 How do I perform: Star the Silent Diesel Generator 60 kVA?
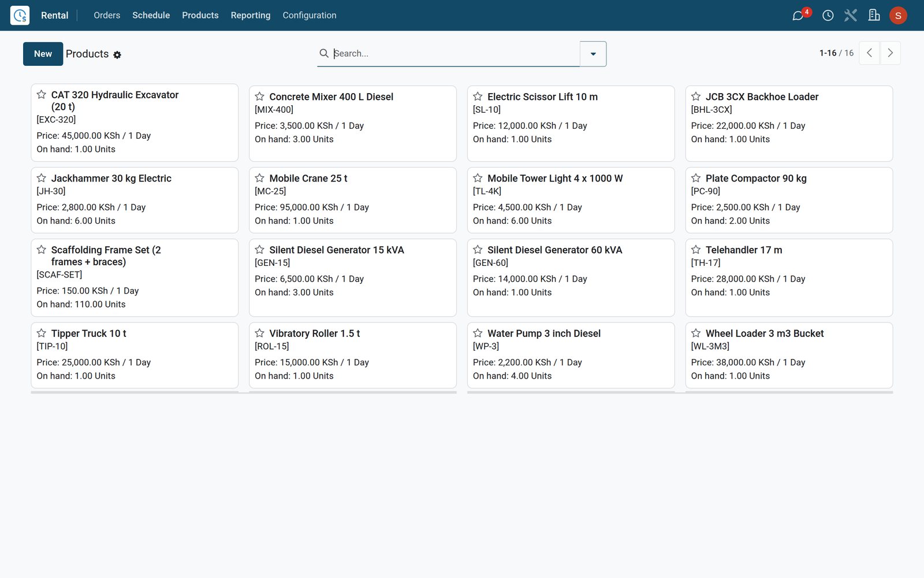(478, 250)
